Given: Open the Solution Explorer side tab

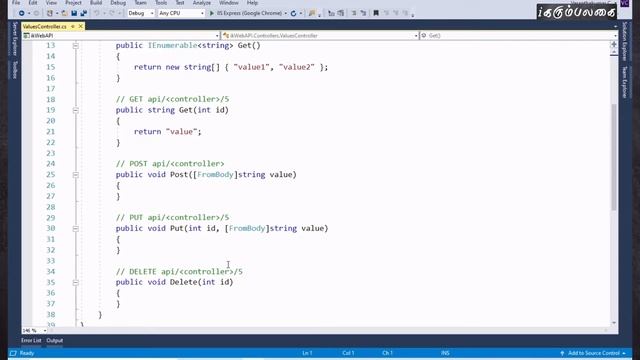Looking at the screenshot, I should pyautogui.click(x=624, y=41).
